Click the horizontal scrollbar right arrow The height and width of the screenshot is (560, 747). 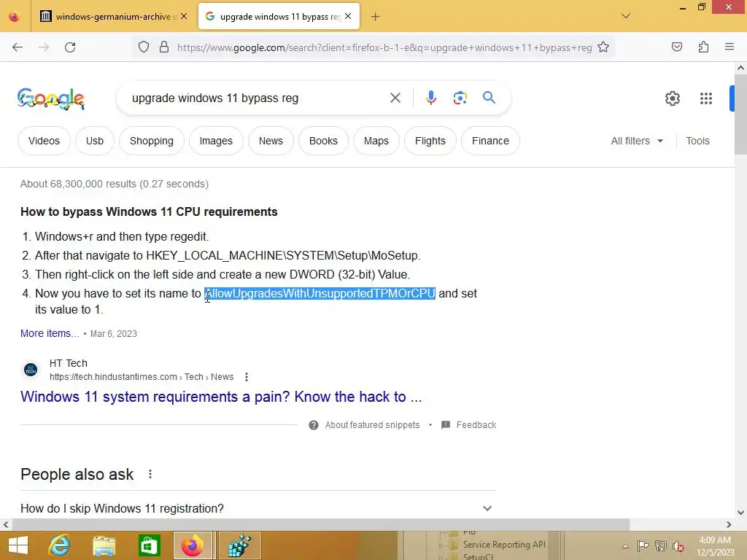[729, 525]
